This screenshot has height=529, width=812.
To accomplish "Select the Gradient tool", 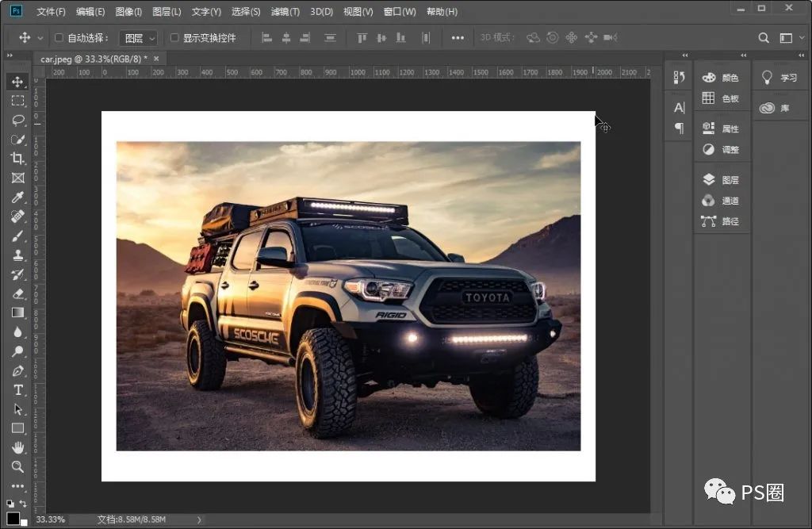I will 17,312.
